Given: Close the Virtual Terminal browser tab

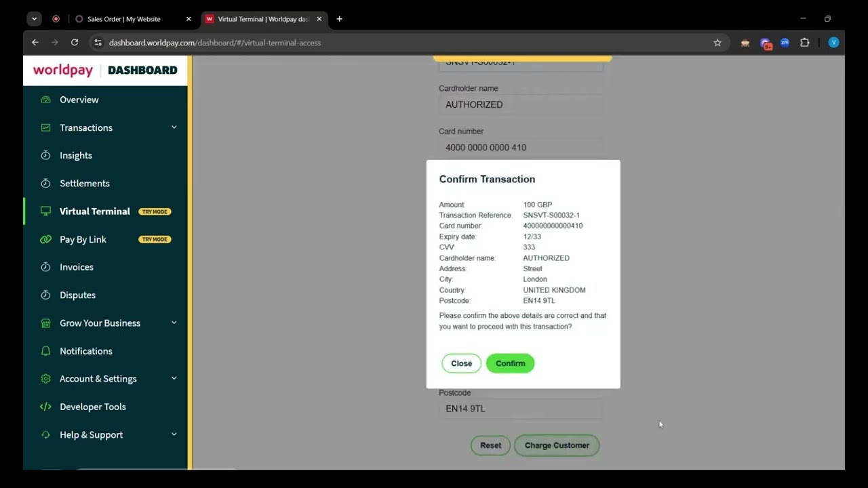Looking at the screenshot, I should [319, 19].
